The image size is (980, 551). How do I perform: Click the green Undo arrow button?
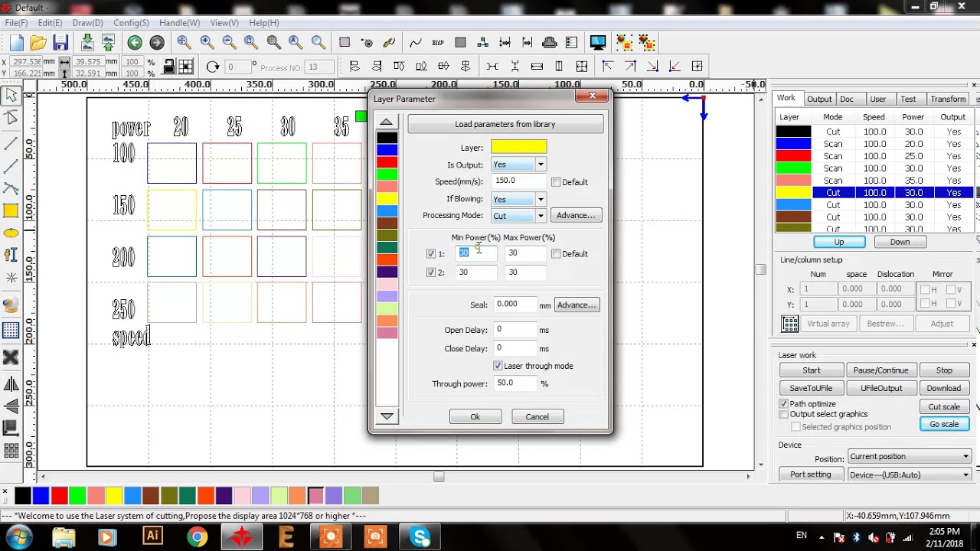(x=135, y=43)
